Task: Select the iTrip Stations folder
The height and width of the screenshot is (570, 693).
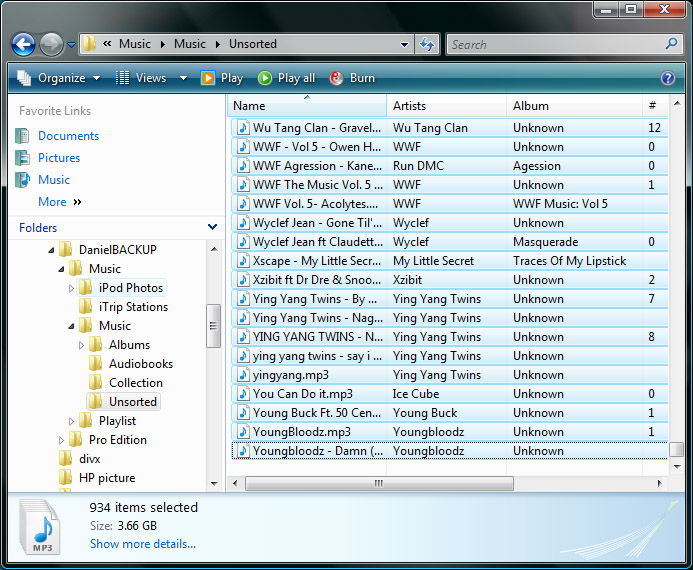Action: (133, 307)
